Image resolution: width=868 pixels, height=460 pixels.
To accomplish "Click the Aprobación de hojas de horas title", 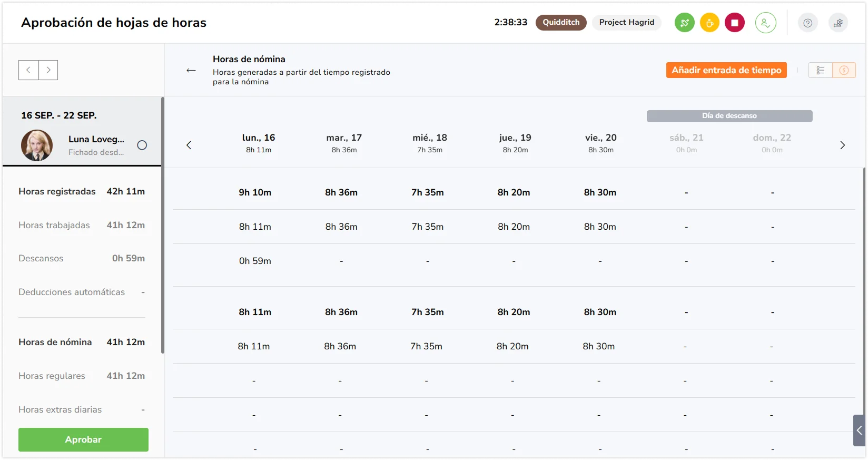I will click(x=114, y=23).
